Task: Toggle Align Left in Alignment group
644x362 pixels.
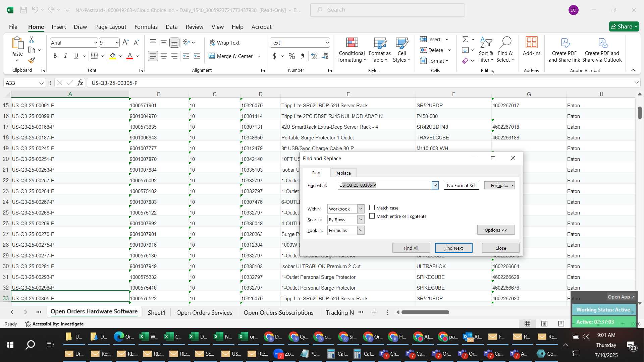Action: coord(153,56)
